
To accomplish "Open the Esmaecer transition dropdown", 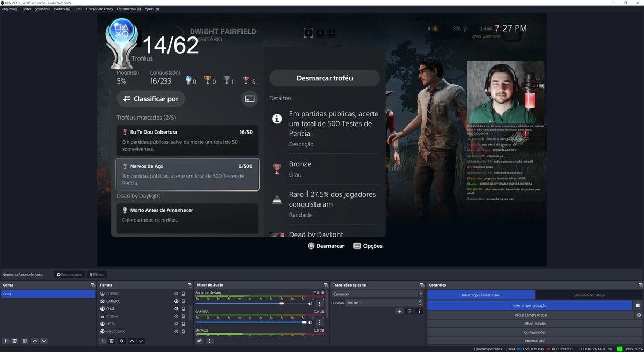I will (x=377, y=294).
